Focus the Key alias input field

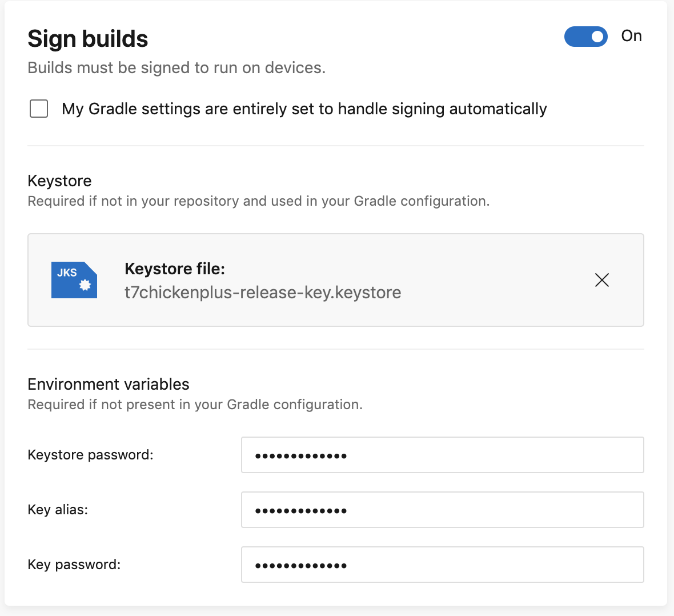442,510
